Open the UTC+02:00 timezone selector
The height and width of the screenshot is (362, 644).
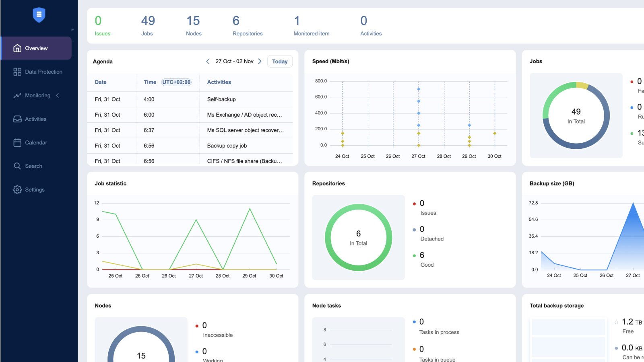pos(176,82)
